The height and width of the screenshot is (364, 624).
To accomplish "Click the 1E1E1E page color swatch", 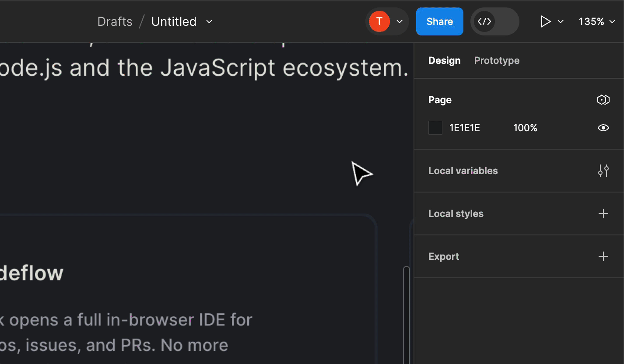I will click(435, 127).
